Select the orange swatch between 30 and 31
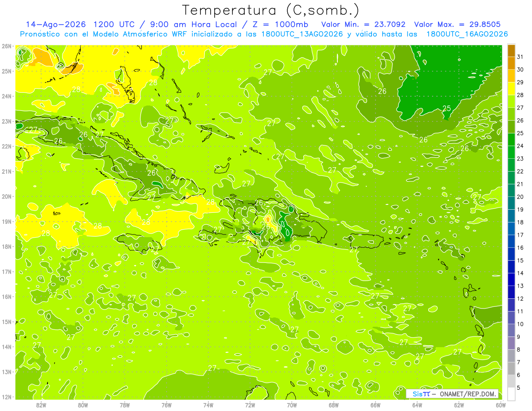532x411 pixels. [x=511, y=63]
